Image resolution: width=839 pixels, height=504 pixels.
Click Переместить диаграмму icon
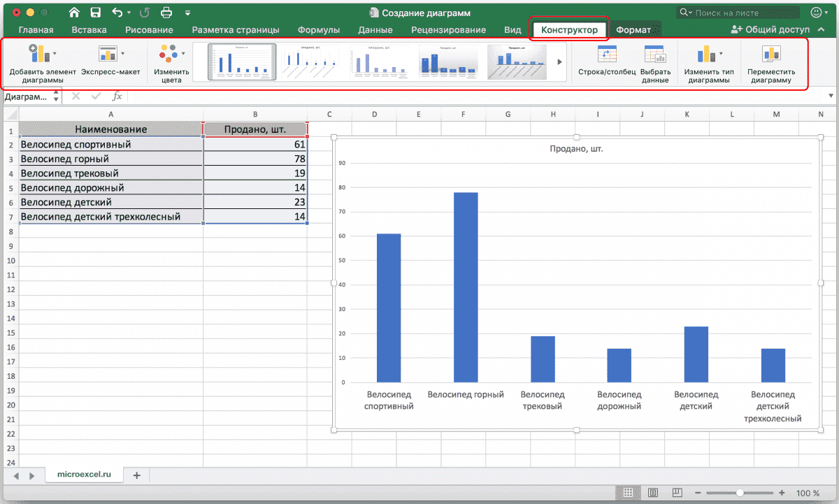coord(771,55)
